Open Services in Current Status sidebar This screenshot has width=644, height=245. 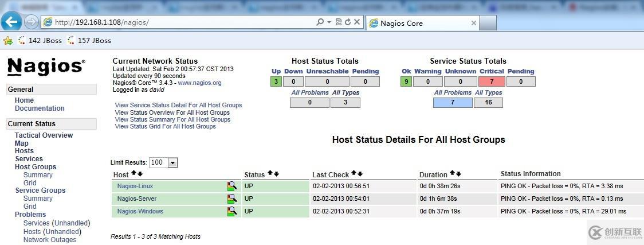tap(29, 159)
